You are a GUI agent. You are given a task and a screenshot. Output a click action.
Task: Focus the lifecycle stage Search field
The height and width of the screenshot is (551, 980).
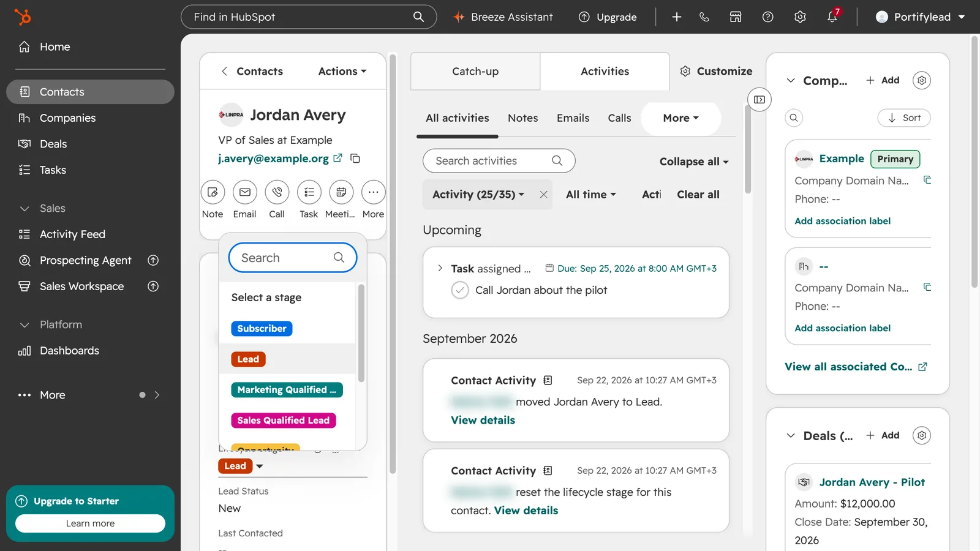[293, 258]
